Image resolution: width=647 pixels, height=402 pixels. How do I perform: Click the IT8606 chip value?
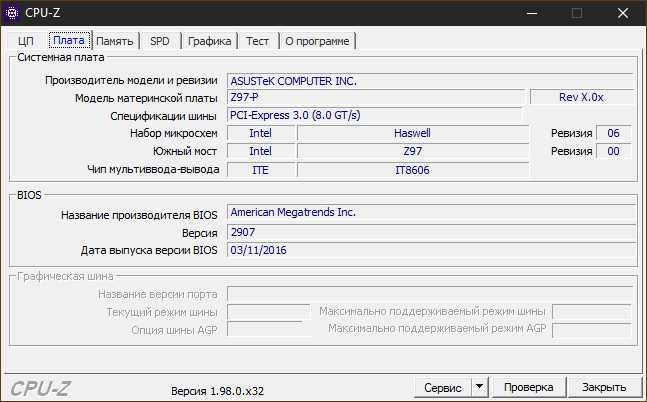[x=413, y=170]
